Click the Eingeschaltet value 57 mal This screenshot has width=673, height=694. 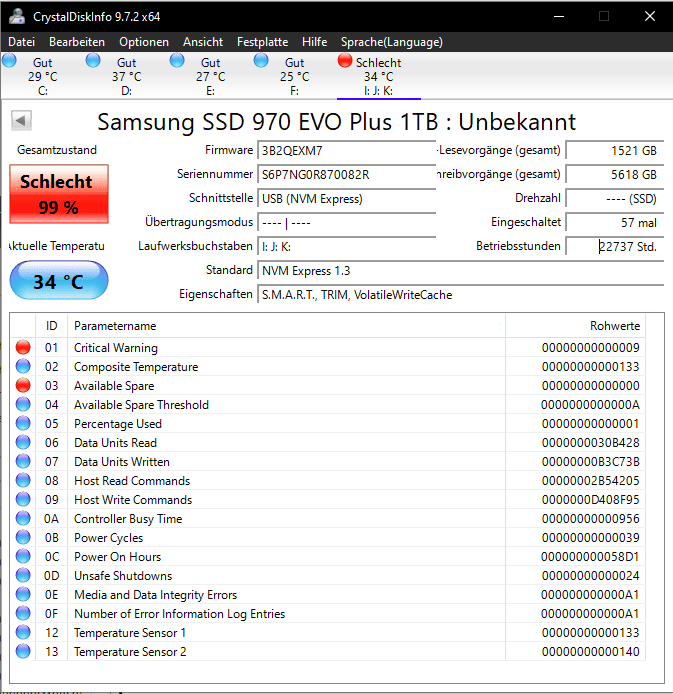pos(615,222)
